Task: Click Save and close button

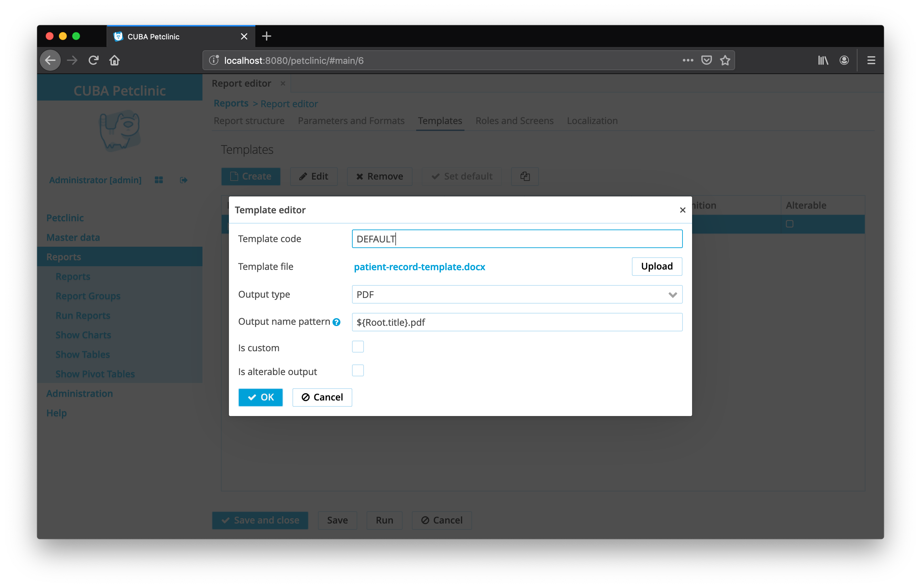Action: 260,520
